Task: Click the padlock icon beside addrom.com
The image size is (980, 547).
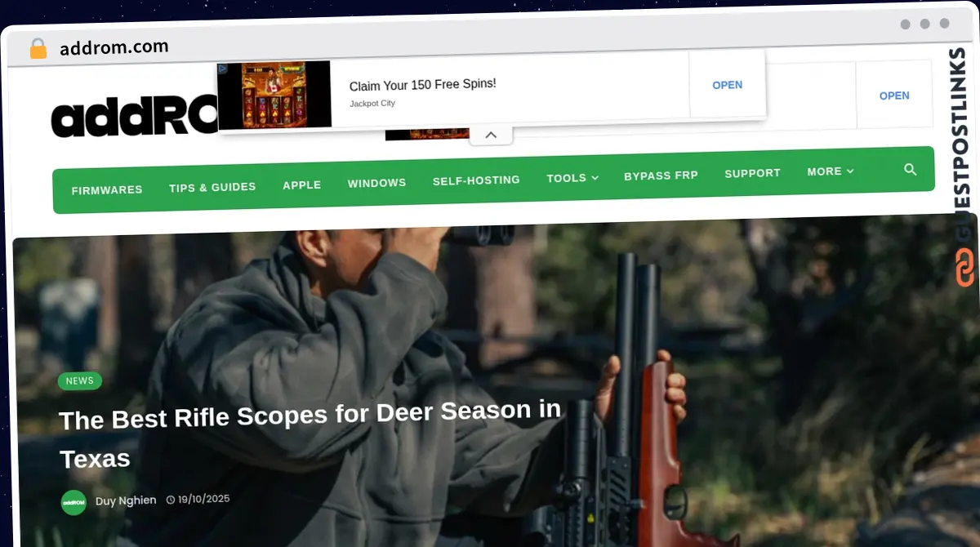Action: 38,49
